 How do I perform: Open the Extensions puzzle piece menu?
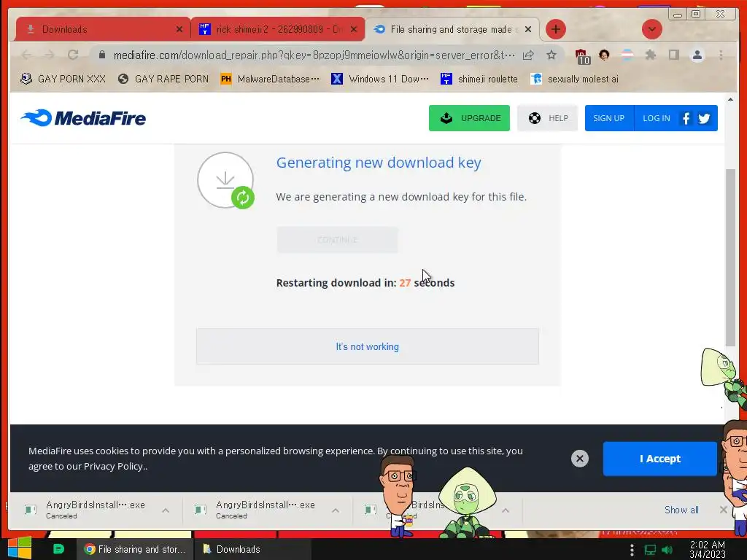pos(650,55)
